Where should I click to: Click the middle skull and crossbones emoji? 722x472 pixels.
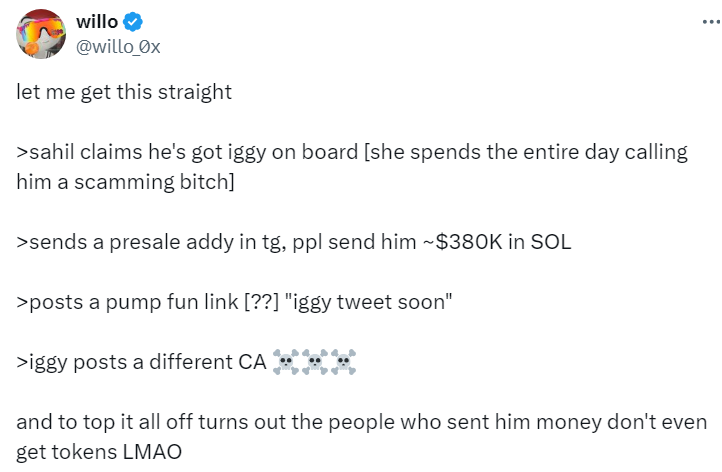coord(314,361)
